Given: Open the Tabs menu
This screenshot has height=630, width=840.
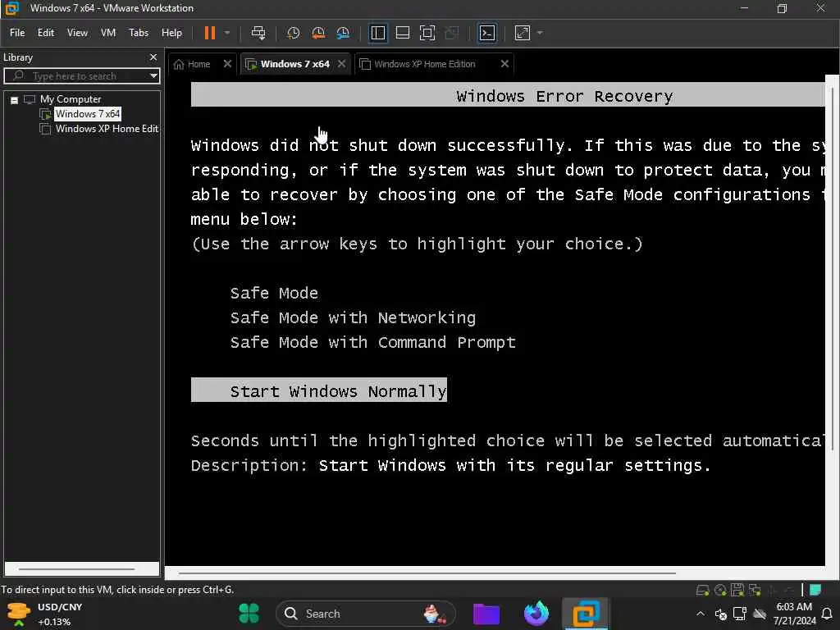Looking at the screenshot, I should [x=138, y=33].
